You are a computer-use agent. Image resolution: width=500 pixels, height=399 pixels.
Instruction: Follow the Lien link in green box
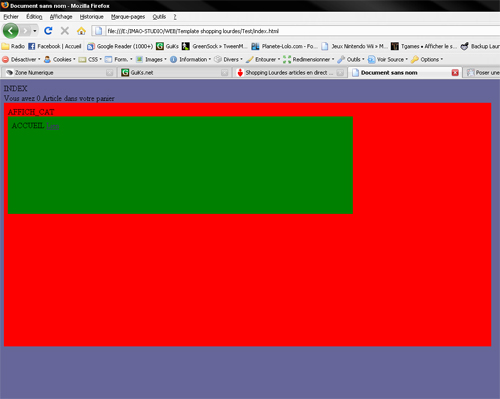(x=53, y=126)
